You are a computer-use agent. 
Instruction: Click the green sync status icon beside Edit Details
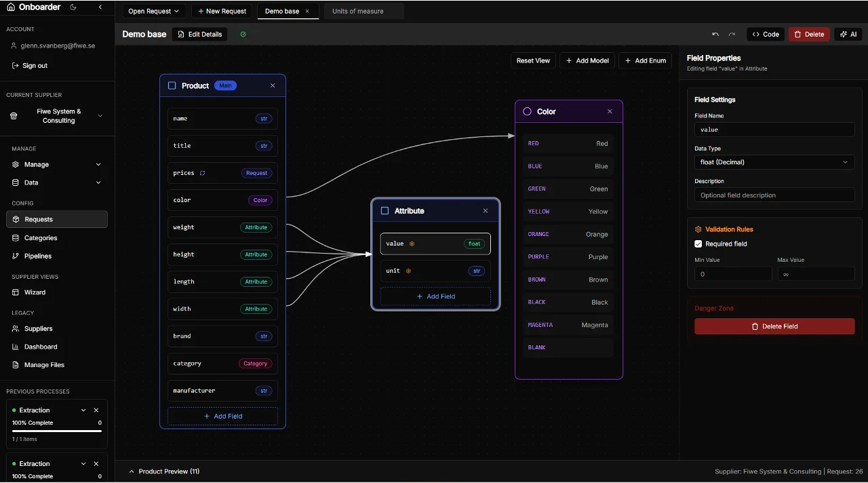pyautogui.click(x=243, y=34)
